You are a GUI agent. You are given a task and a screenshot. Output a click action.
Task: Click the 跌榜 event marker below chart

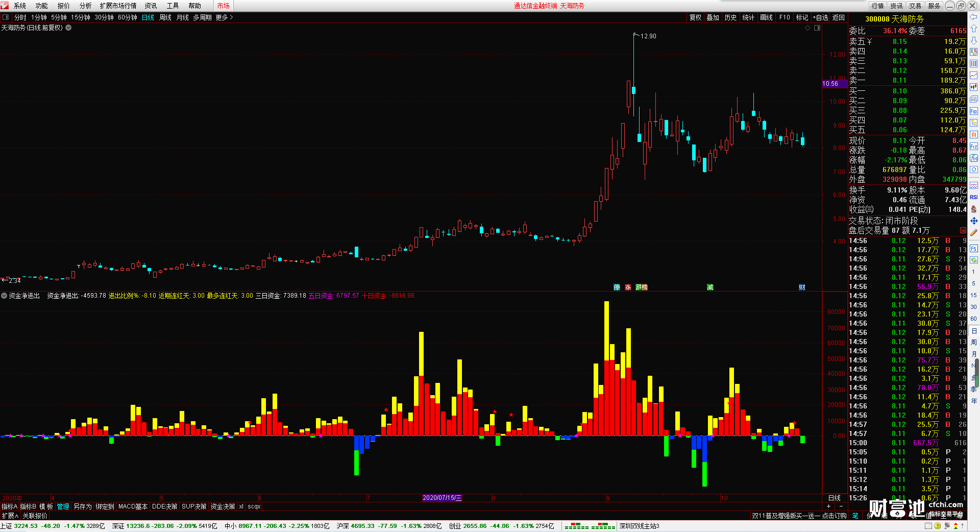point(642,287)
